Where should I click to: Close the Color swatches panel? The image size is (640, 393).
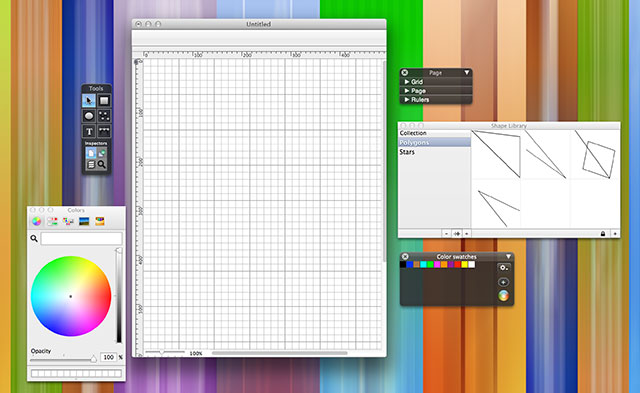pyautogui.click(x=405, y=256)
